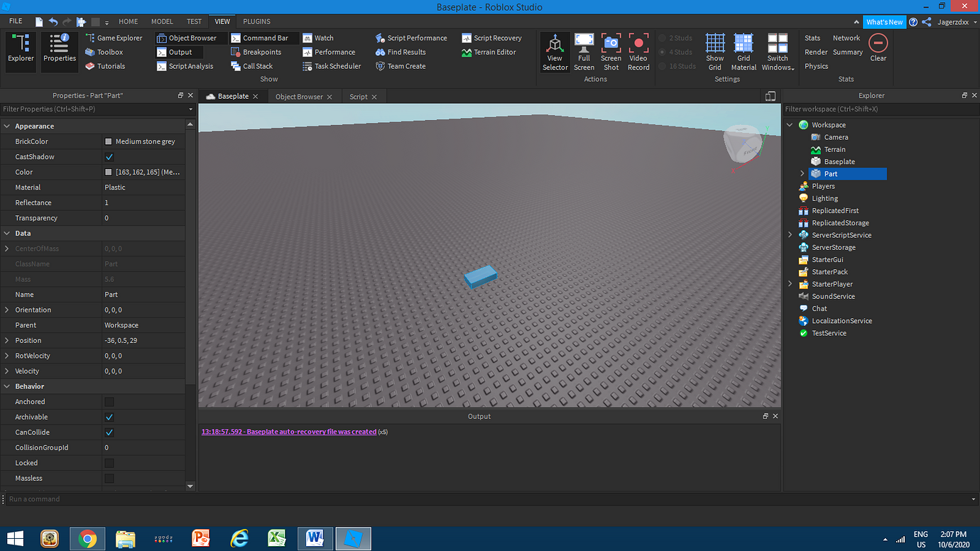This screenshot has width=980, height=551.
Task: Uncheck the Archivable checkbox
Action: click(109, 418)
